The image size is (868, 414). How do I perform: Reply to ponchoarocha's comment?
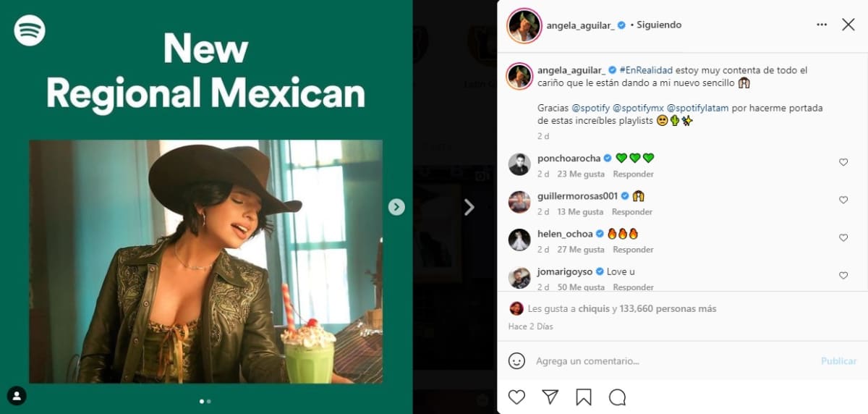pyautogui.click(x=633, y=174)
